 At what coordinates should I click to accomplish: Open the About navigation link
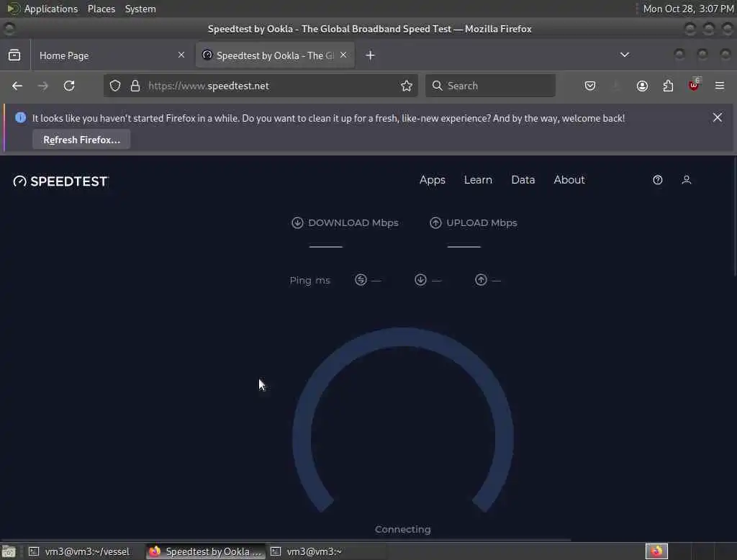[569, 180]
